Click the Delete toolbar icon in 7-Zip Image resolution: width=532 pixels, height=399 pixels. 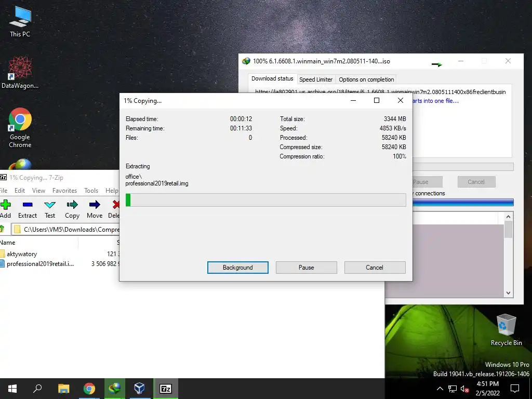116,205
